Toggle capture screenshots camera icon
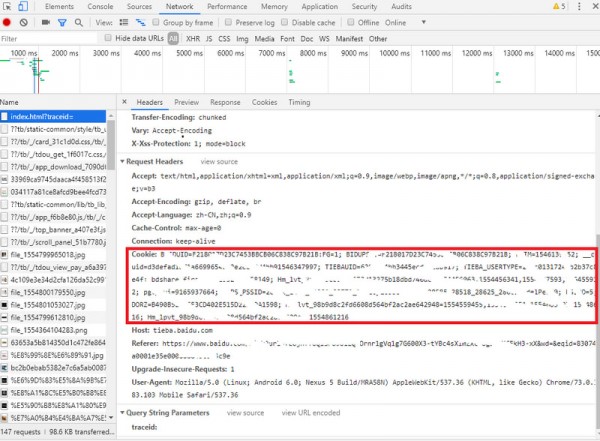This screenshot has width=600, height=441. (44, 22)
